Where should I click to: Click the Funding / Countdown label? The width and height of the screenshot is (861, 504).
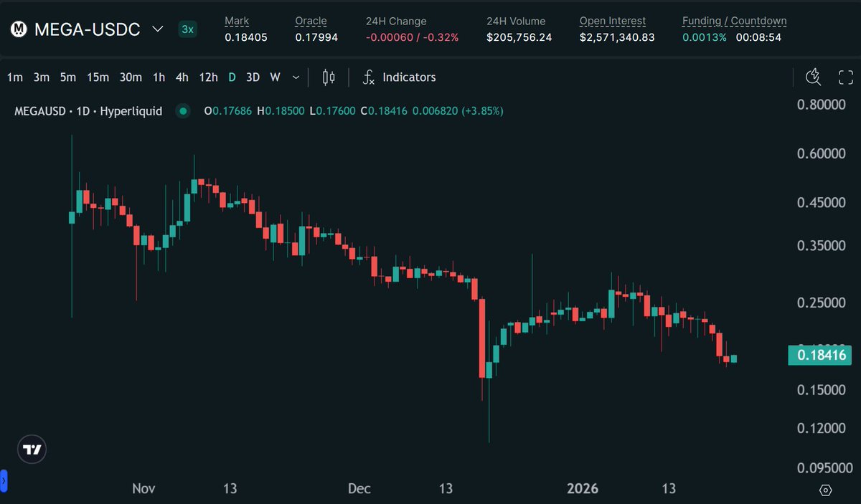(x=735, y=22)
